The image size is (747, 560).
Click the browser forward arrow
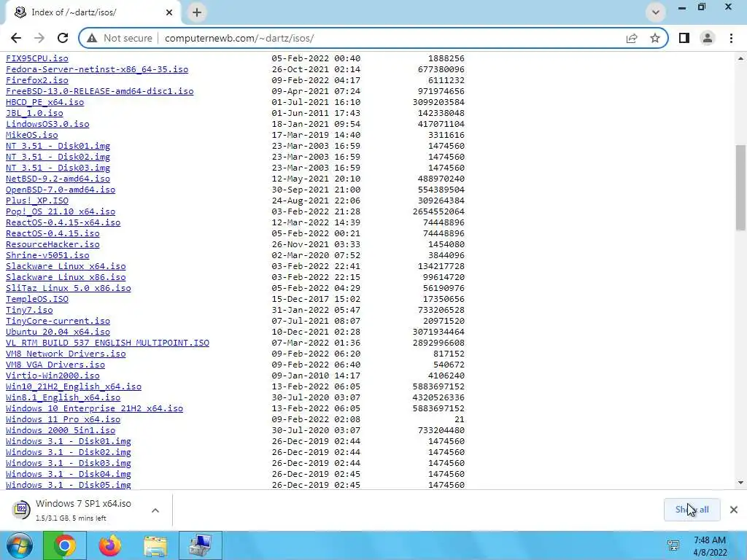point(39,38)
